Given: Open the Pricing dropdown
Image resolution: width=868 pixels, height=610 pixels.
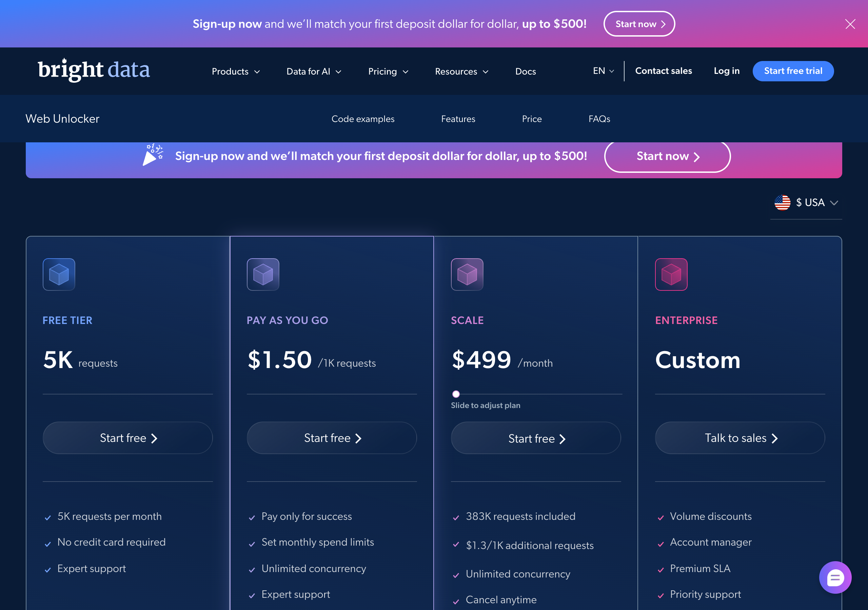Looking at the screenshot, I should point(388,72).
